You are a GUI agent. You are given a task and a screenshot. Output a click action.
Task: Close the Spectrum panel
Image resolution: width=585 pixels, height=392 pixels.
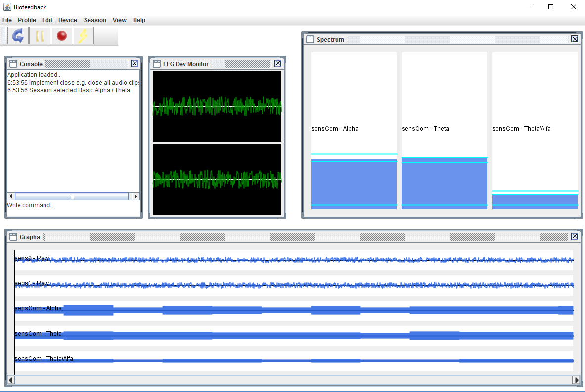tap(574, 39)
